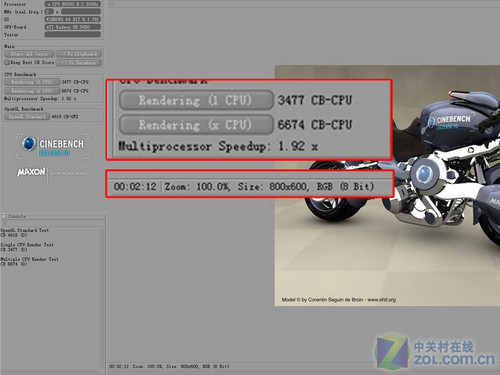Image resolution: width=500 pixels, height=375 pixels.
Task: Click the zol.com.cn Z watermark logo
Action: pyautogui.click(x=392, y=352)
